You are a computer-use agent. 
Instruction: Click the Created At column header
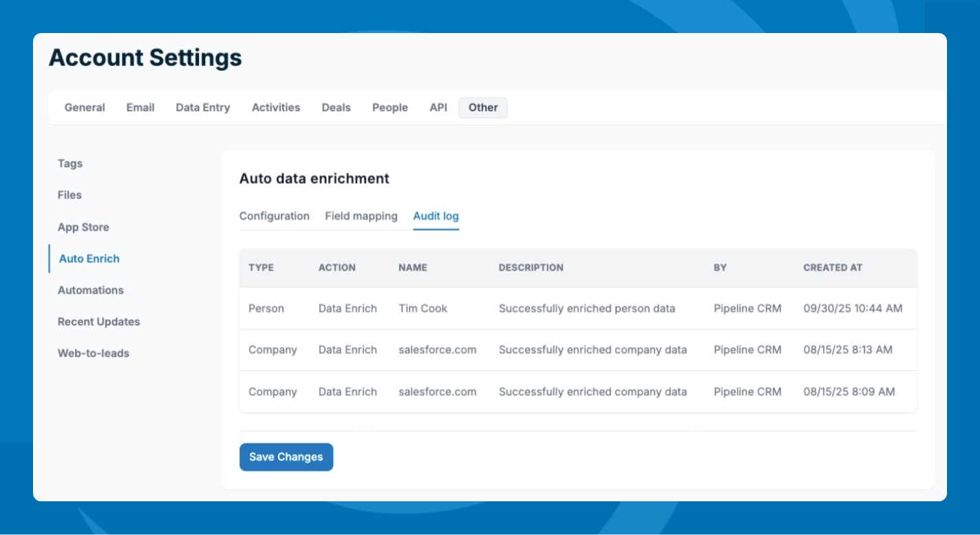pyautogui.click(x=833, y=268)
